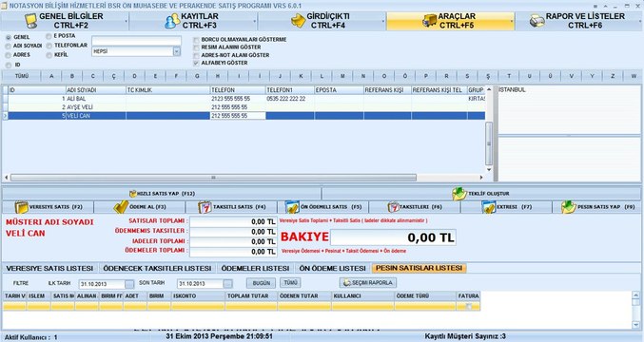Toggle the Fatura checkbox in yellow row
Image resolution: width=644 pixels, height=342 pixels.
pyautogui.click(x=469, y=306)
